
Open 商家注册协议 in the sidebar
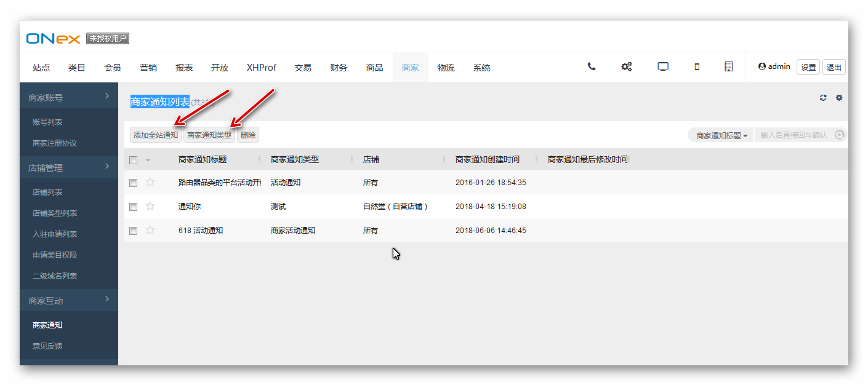tap(55, 143)
